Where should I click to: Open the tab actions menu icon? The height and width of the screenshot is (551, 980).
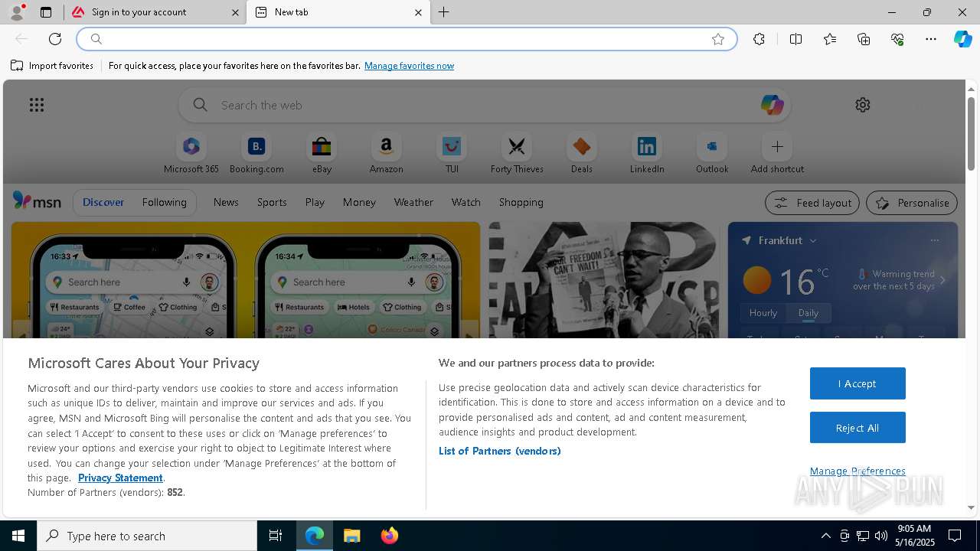[x=46, y=12]
